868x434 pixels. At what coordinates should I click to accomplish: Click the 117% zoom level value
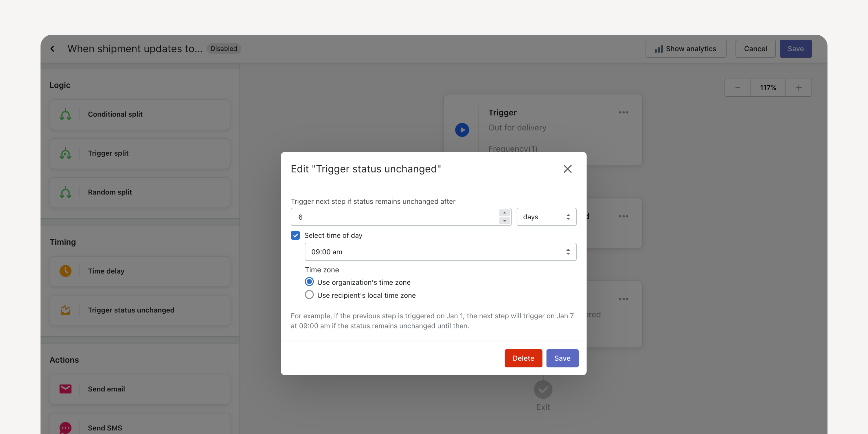pyautogui.click(x=768, y=88)
